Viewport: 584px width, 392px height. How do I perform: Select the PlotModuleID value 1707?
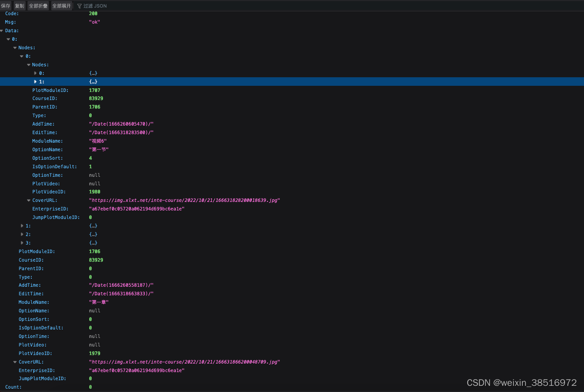click(x=94, y=90)
